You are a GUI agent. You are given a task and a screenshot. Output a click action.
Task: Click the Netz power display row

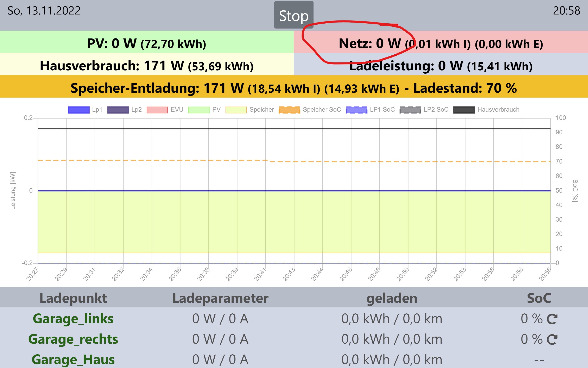click(x=441, y=43)
